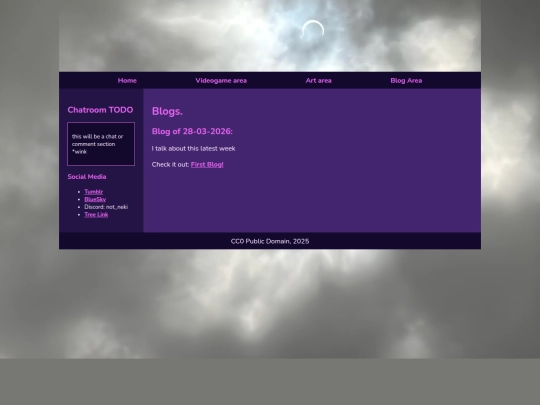540x405 pixels.
Task: Click the Blogs. page heading
Action: 167,111
